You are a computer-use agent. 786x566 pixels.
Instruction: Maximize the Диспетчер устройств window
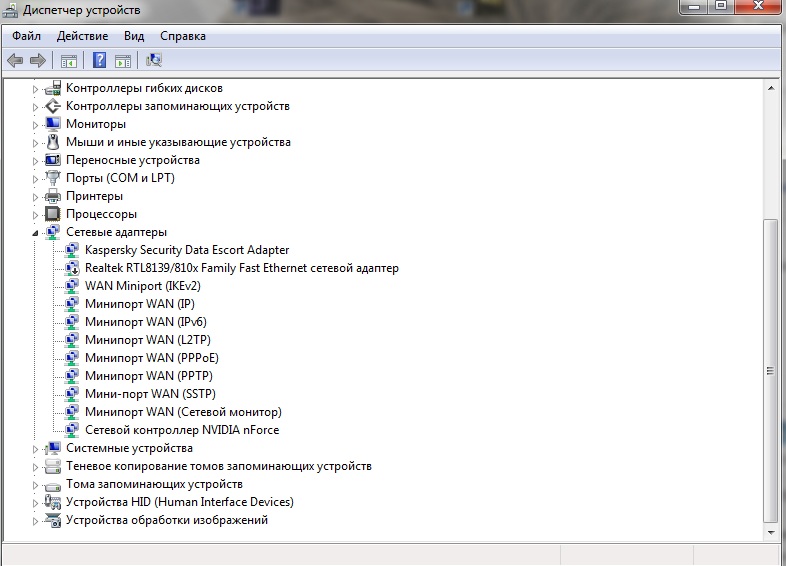(721, 7)
